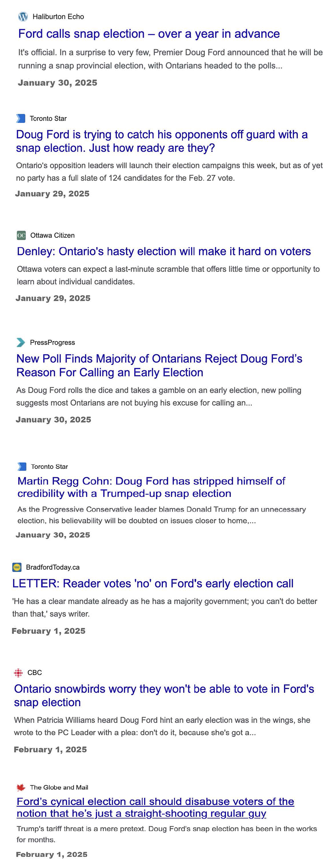Click the Haliburton Echo source name
335x868 pixels.
58,17
